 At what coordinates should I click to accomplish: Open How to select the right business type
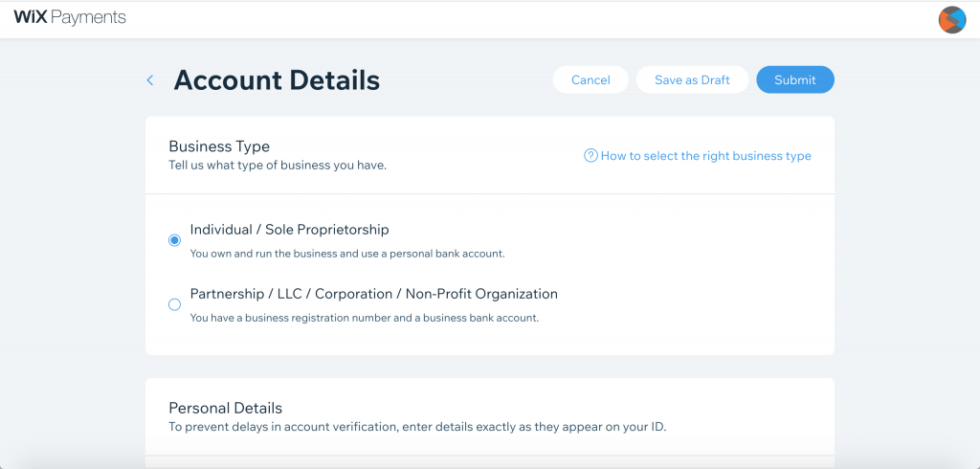[705, 156]
